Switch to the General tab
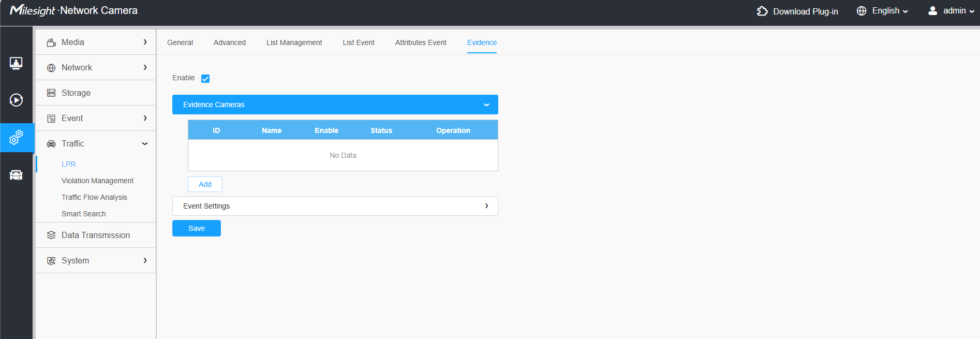Viewport: 980px width, 339px height. [180, 42]
